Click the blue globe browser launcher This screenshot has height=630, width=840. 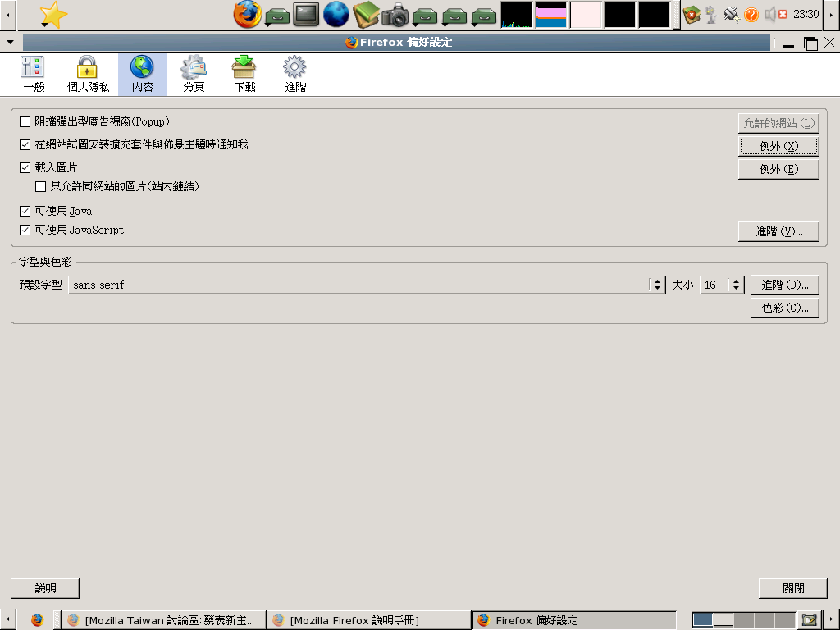pos(336,15)
